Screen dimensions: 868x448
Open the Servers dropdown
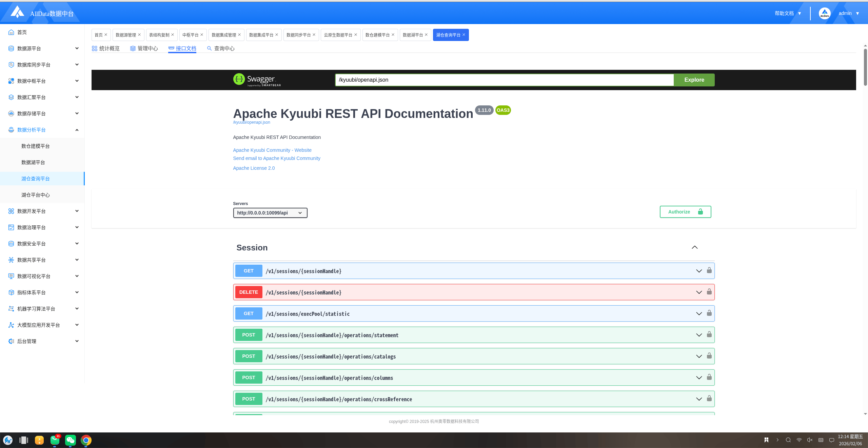click(270, 213)
